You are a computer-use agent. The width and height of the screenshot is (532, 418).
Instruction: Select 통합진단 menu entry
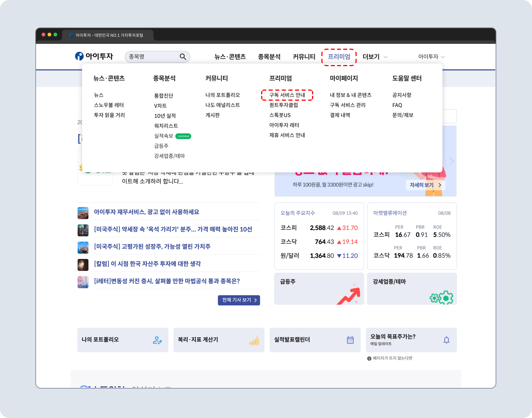coord(164,96)
